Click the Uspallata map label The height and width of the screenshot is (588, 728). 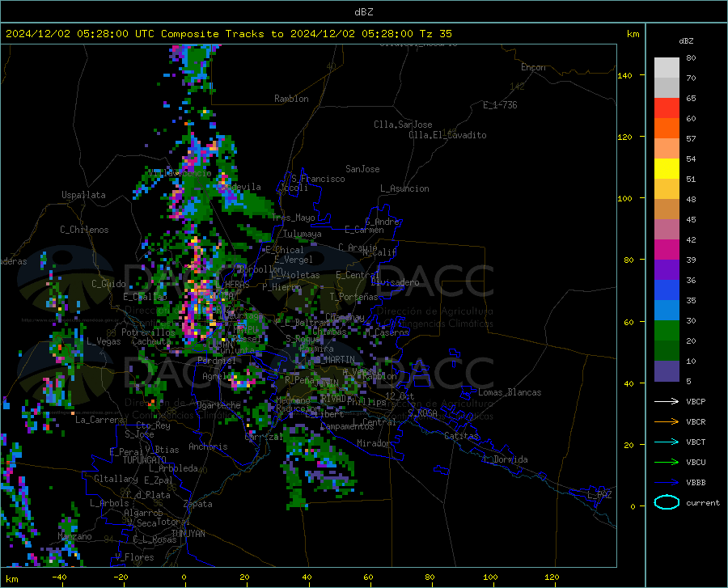pos(83,196)
